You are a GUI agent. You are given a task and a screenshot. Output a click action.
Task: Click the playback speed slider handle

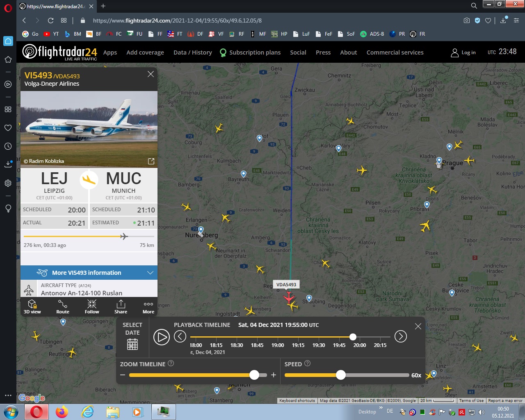coord(340,375)
